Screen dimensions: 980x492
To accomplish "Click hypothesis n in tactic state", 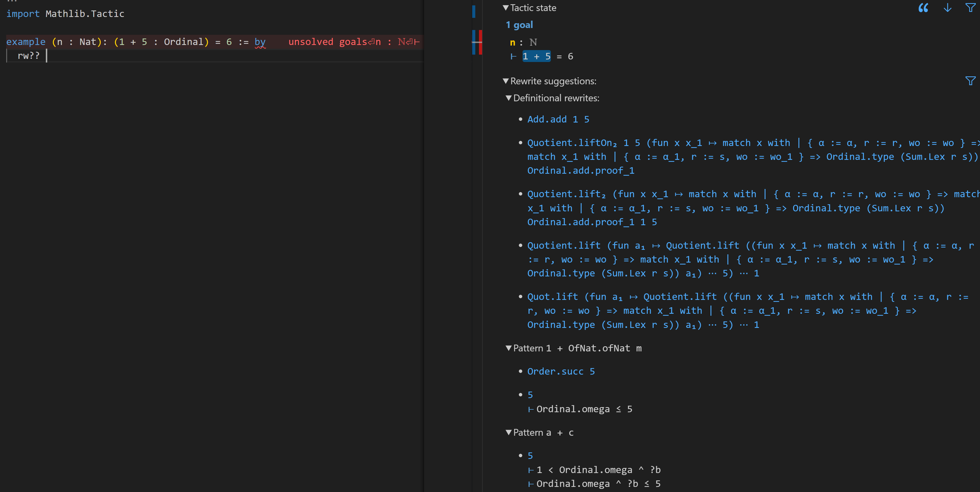I will pos(512,43).
